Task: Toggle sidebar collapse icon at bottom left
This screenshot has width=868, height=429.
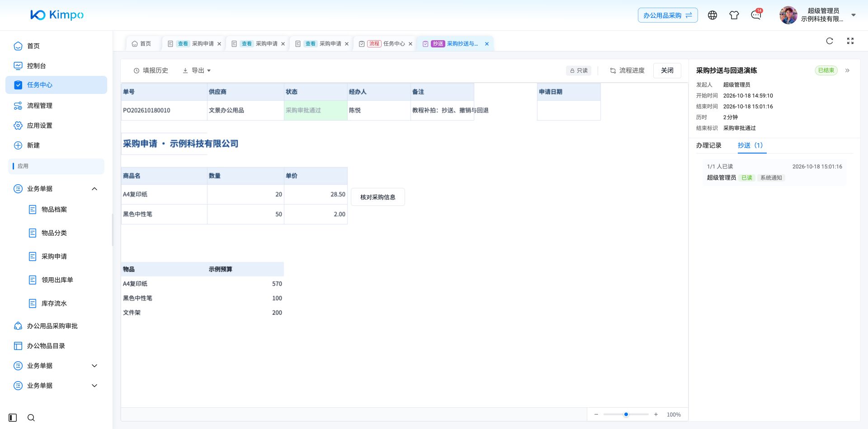Action: click(x=13, y=418)
